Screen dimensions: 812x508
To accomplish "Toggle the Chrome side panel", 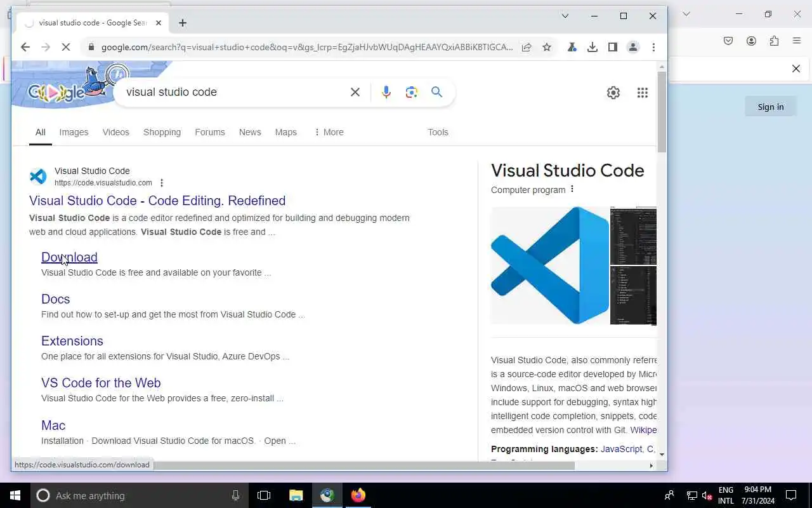I will tap(613, 47).
